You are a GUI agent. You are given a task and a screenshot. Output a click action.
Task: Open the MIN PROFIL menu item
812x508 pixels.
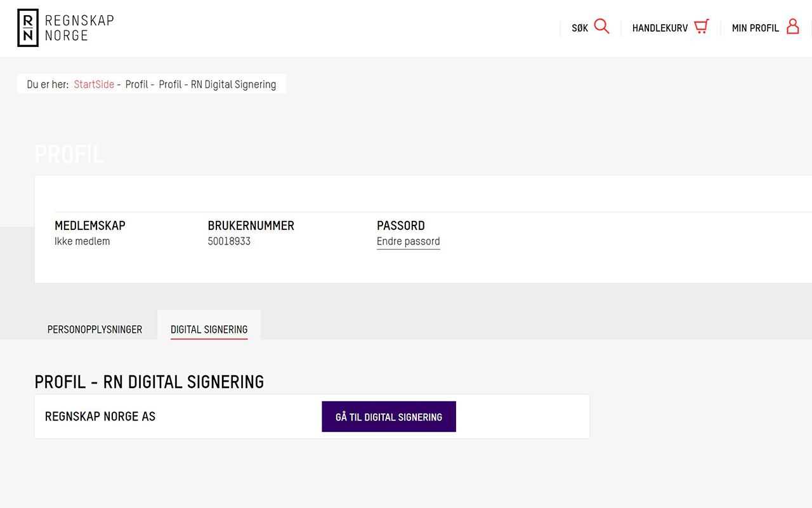[x=755, y=28]
